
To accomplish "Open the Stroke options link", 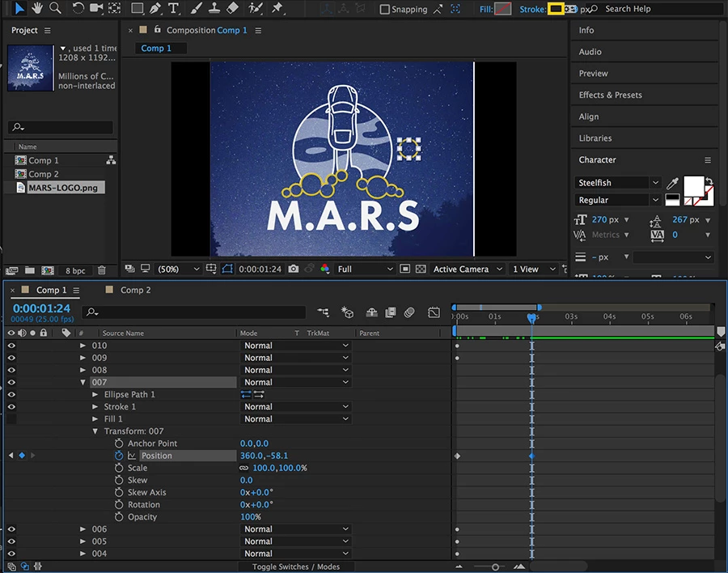I will tap(532, 9).
